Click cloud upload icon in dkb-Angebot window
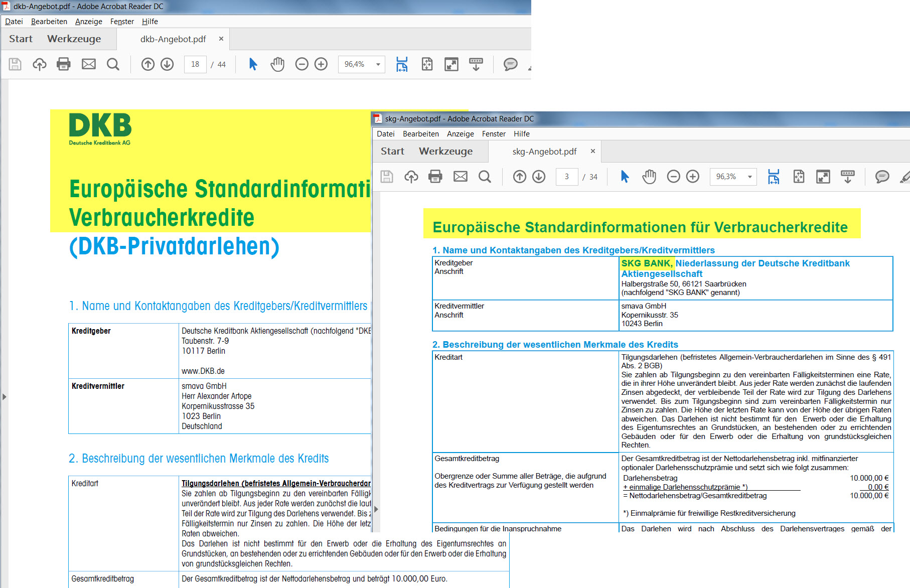Image resolution: width=910 pixels, height=588 pixels. (40, 64)
